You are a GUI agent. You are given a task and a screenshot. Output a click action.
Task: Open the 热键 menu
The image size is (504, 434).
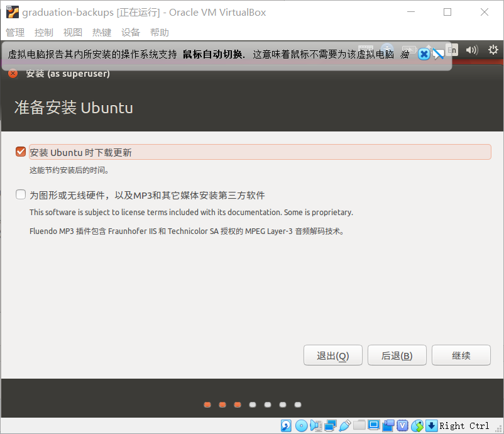coord(102,33)
